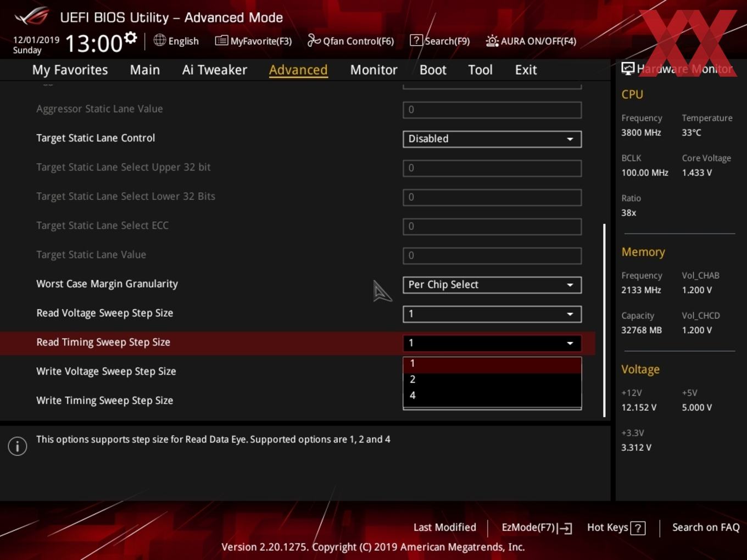Click the MyFavorite list icon

(x=221, y=41)
